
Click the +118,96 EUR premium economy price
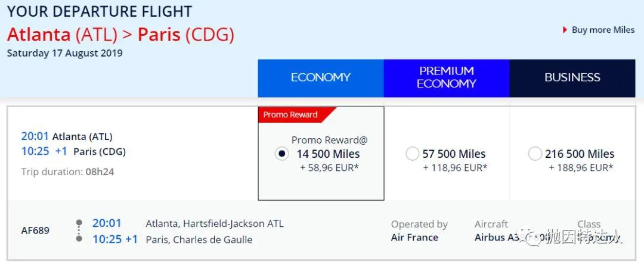455,167
